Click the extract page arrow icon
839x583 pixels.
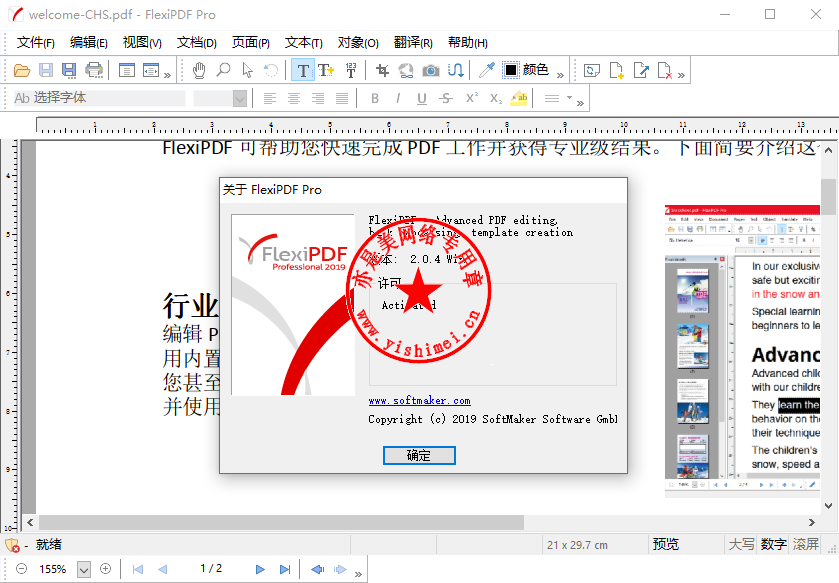tap(641, 70)
